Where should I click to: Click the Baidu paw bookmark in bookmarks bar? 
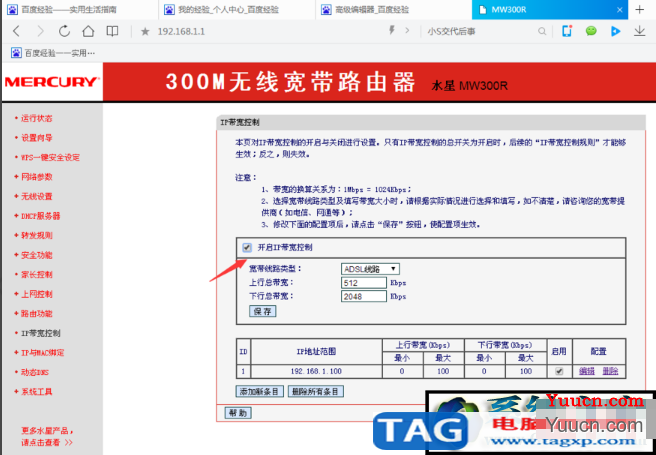pyautogui.click(x=53, y=53)
